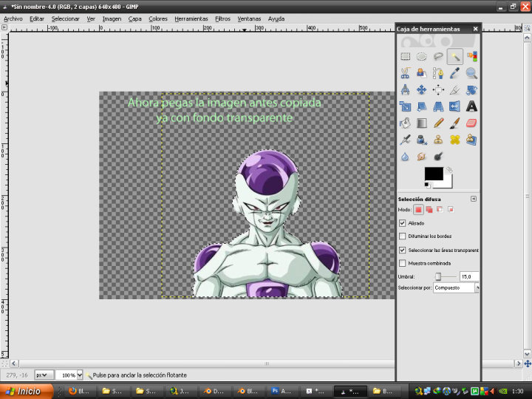The image size is (532, 399).
Task: Select the Blur/Sharpen drop tool
Action: click(405, 157)
